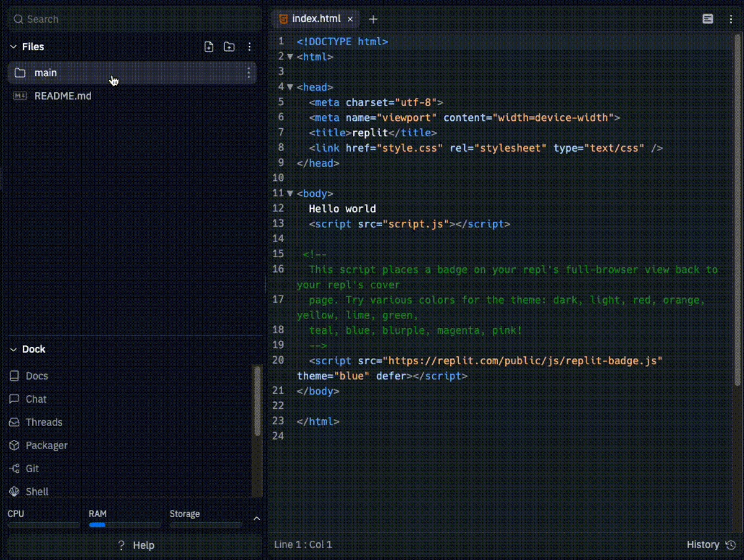
Task: Click the Chat bubble icon
Action: pos(14,399)
